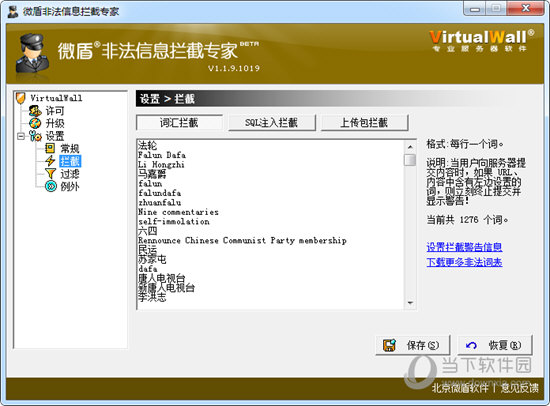Minimize the window

475,9
